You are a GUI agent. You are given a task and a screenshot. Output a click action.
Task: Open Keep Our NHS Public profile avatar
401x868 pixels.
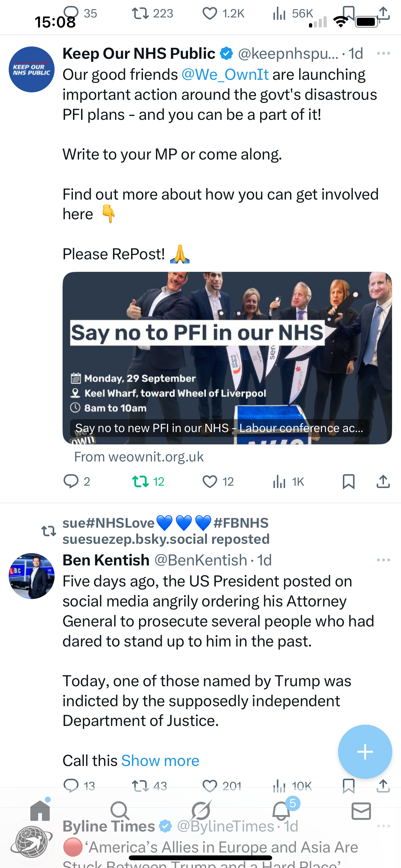pyautogui.click(x=32, y=69)
